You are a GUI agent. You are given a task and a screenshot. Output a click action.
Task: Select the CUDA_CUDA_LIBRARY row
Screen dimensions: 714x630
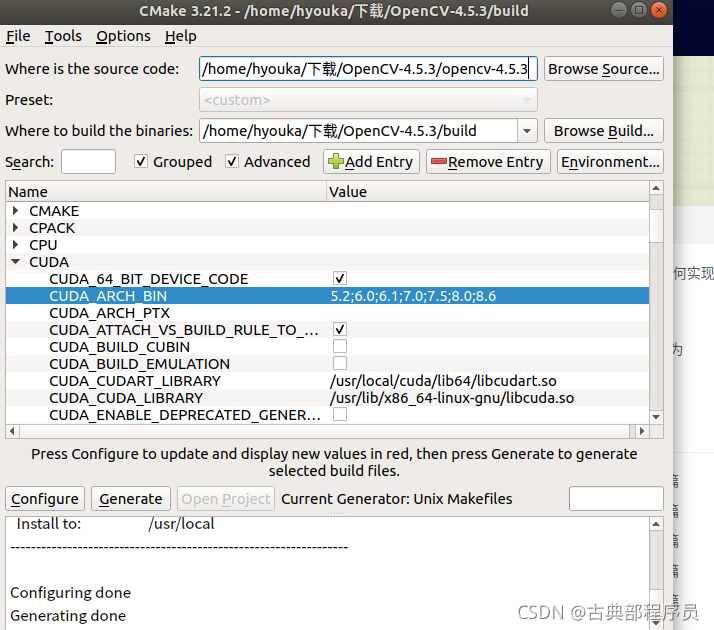tap(327, 398)
